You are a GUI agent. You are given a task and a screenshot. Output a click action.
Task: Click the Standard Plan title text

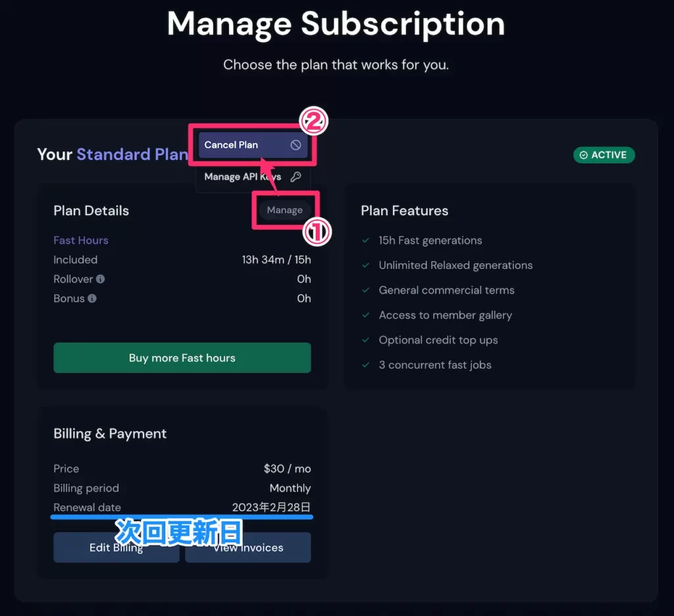click(132, 154)
